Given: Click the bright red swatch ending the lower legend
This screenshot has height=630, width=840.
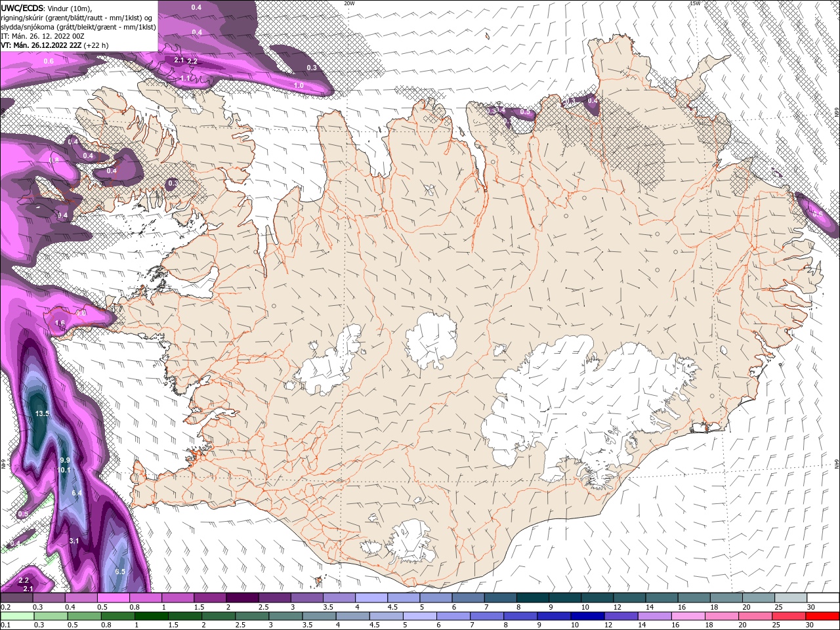Looking at the screenshot, I should click(823, 616).
